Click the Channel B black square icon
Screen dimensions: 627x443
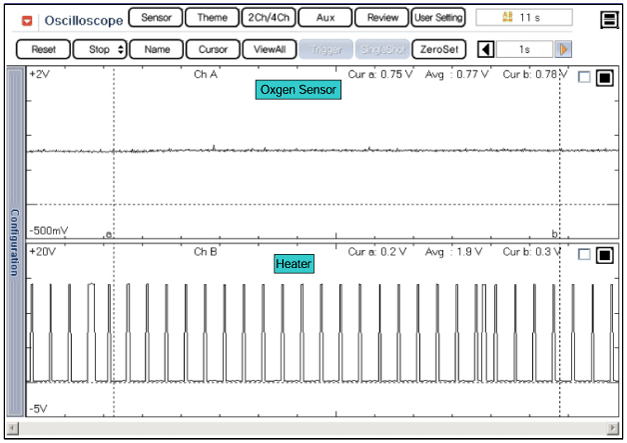point(604,255)
